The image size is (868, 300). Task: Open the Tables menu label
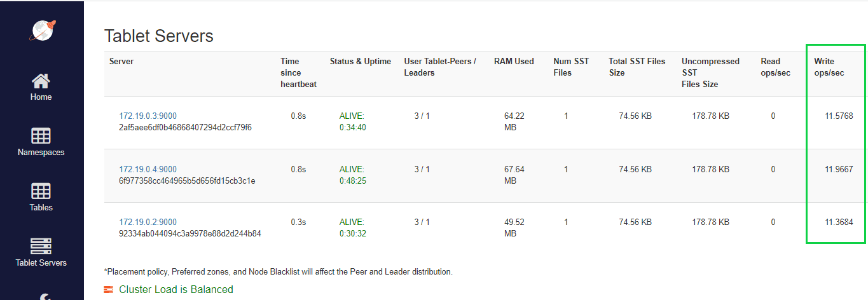click(41, 208)
